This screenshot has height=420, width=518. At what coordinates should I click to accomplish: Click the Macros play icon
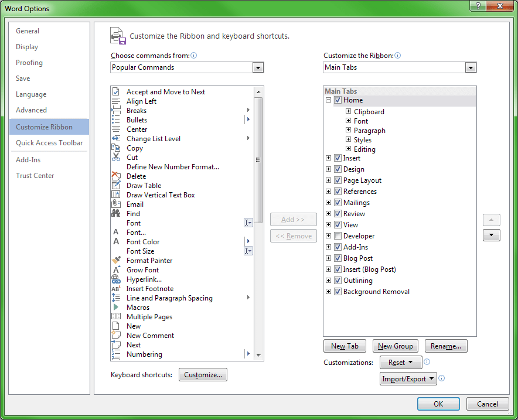[115, 307]
